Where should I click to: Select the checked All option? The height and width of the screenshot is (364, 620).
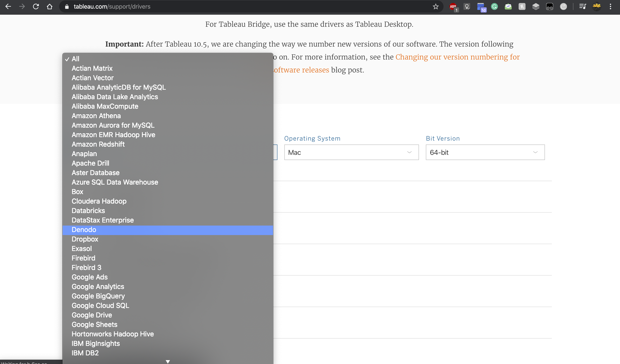[76, 59]
